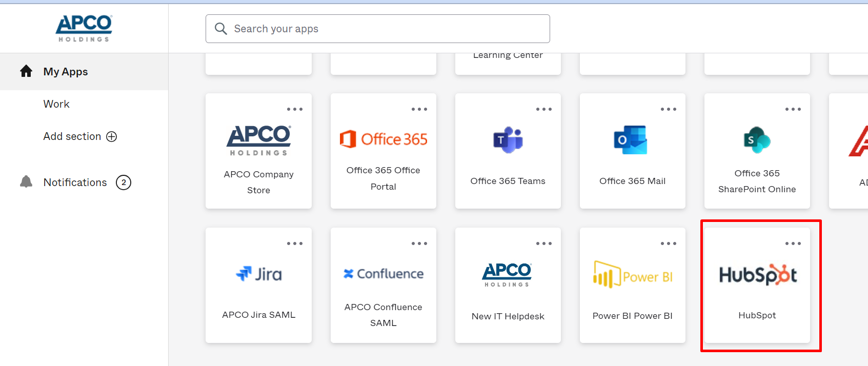Expand options menu for Office 365 Teams
Screen dimensions: 868x366
[x=543, y=109]
